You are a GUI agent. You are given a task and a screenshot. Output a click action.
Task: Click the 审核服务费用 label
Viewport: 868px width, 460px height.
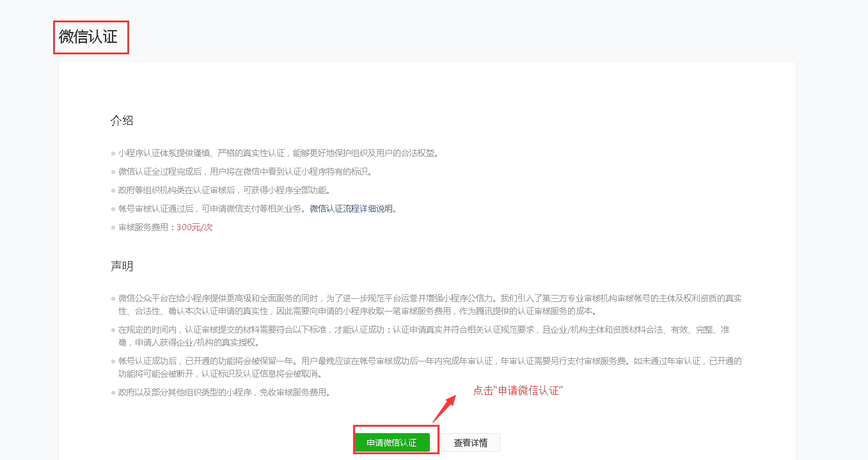point(145,227)
